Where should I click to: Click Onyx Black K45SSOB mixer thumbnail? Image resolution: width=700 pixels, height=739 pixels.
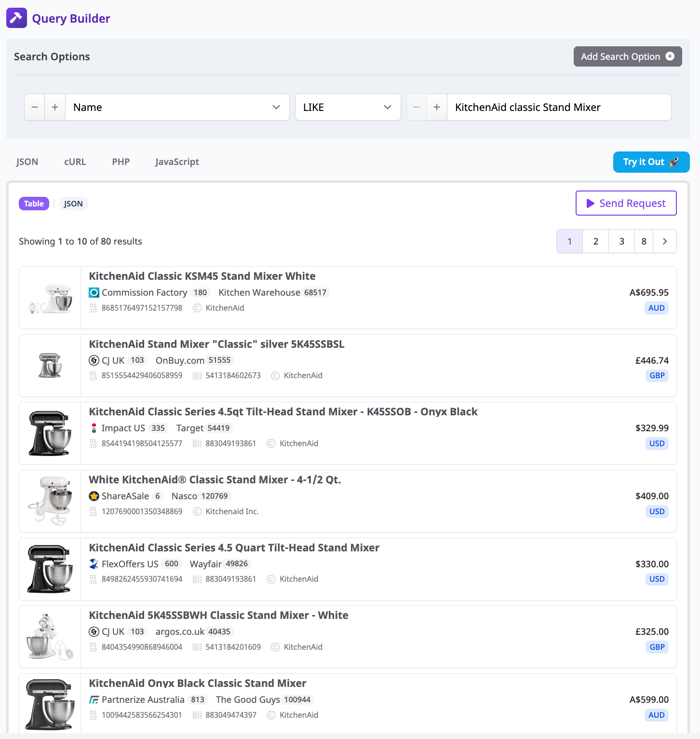click(x=50, y=433)
